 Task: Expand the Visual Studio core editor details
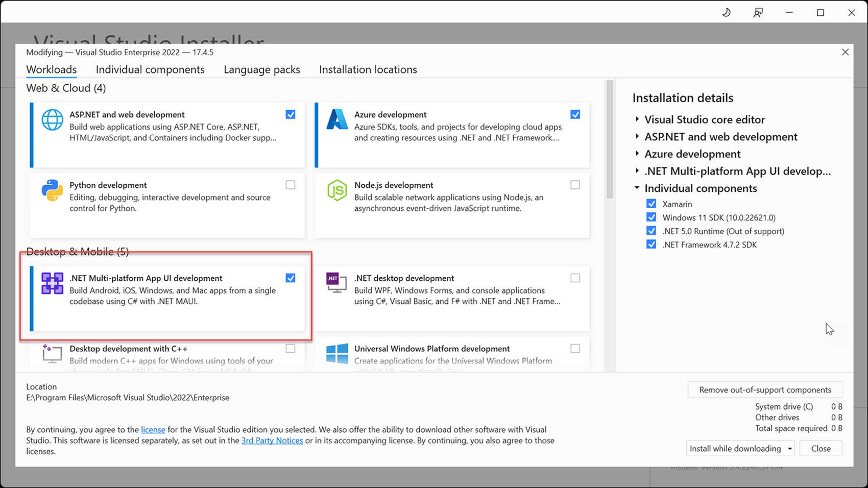pos(637,119)
